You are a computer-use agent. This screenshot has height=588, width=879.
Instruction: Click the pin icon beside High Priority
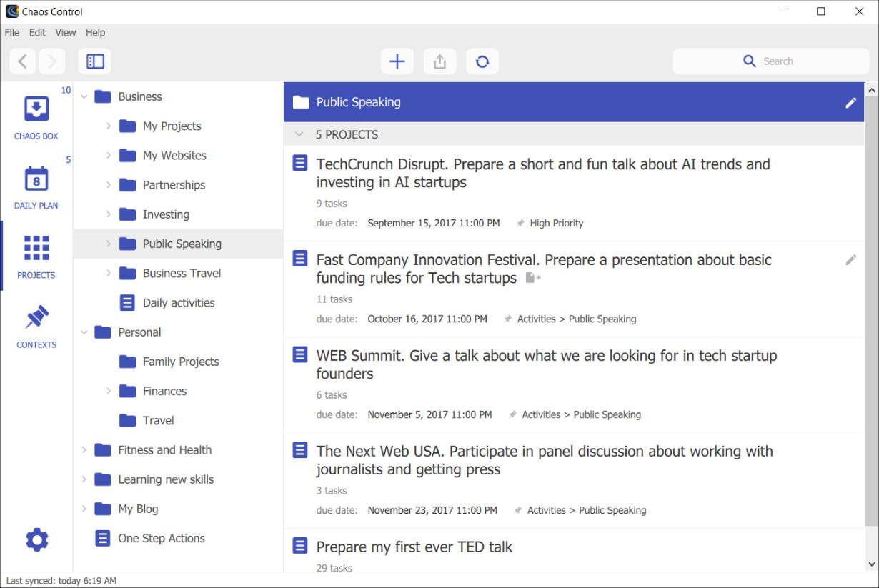(520, 224)
